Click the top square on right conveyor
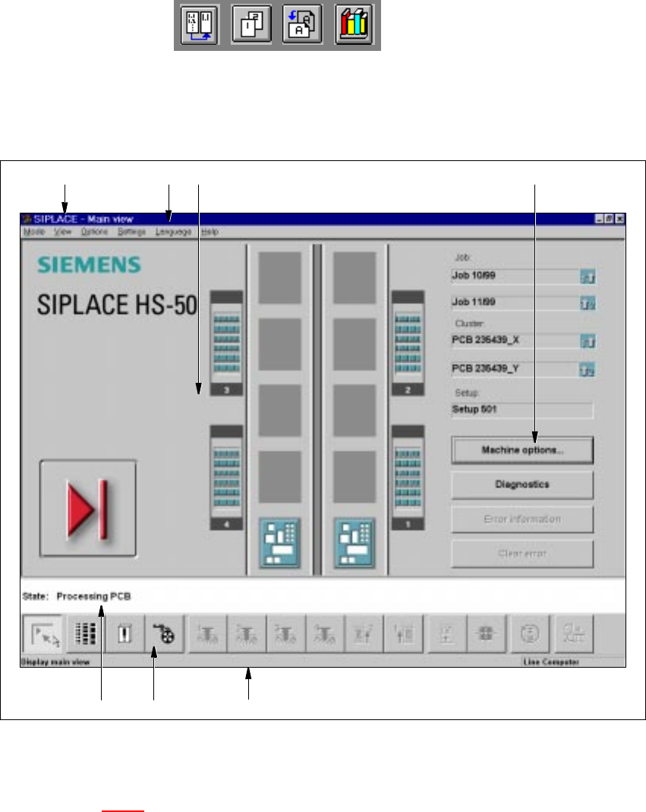646x812 pixels. [x=355, y=277]
